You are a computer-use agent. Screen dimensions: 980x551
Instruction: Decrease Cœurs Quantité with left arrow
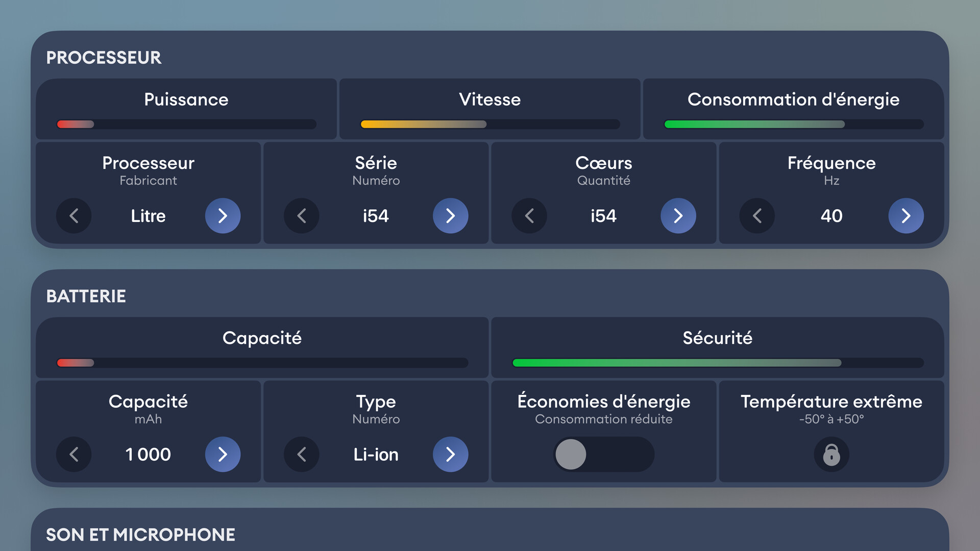click(x=529, y=216)
